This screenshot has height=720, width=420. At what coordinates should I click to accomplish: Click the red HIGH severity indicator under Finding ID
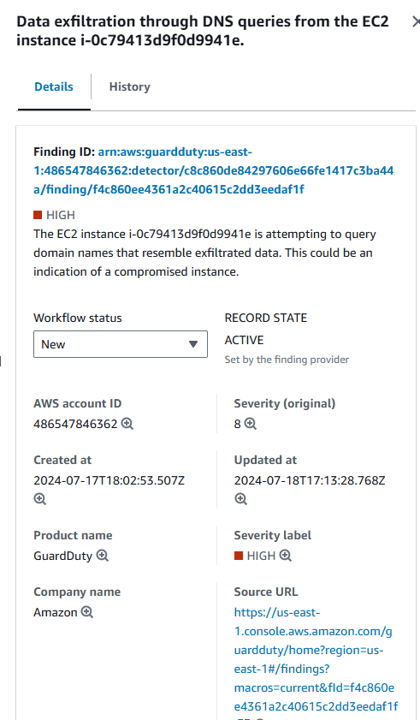[38, 215]
